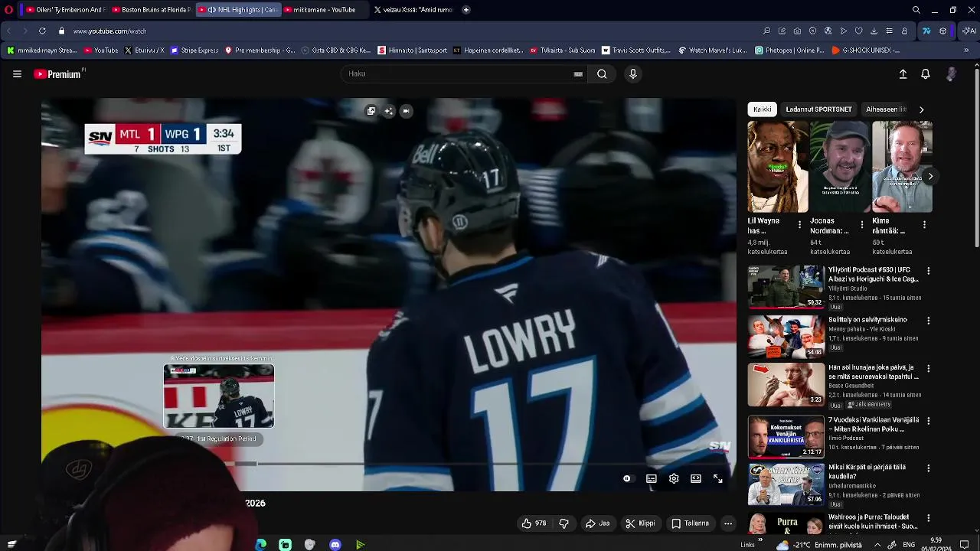The height and width of the screenshot is (551, 980).
Task: Click the YouTube search magnifier button
Action: pos(602,74)
